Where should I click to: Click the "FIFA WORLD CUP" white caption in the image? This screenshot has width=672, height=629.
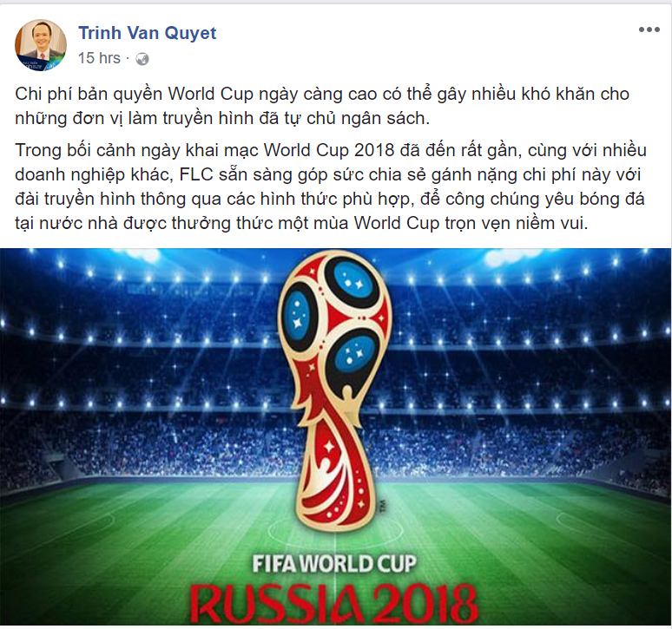click(334, 564)
